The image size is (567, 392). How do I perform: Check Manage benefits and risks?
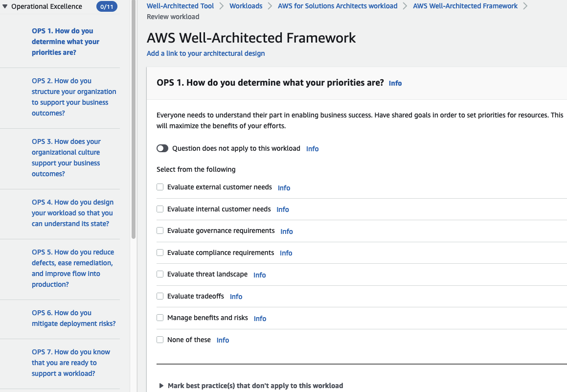pos(160,318)
